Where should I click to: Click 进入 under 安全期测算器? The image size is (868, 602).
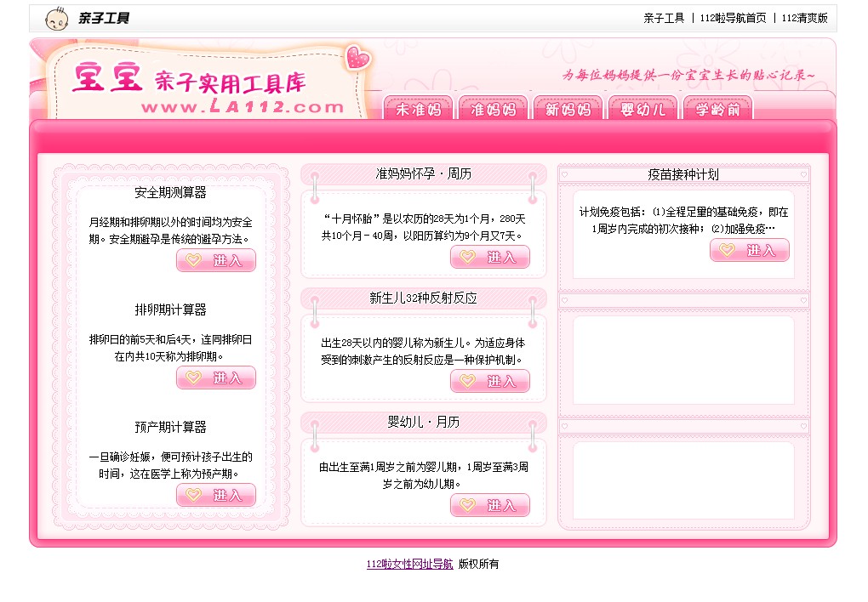tap(215, 260)
